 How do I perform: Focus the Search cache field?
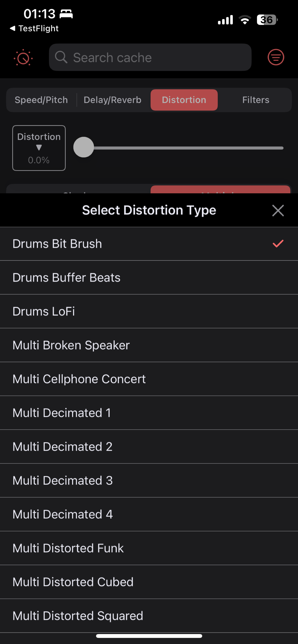[150, 57]
